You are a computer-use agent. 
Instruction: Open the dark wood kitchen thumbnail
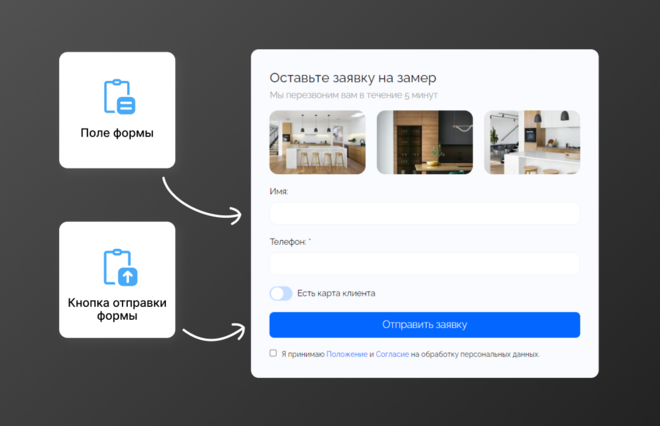click(425, 142)
